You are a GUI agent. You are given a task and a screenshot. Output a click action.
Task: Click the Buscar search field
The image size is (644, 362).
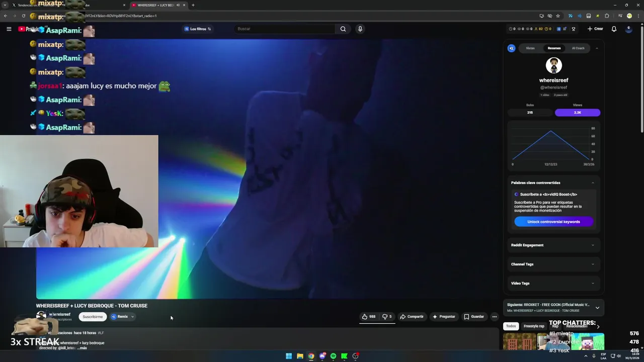click(285, 29)
